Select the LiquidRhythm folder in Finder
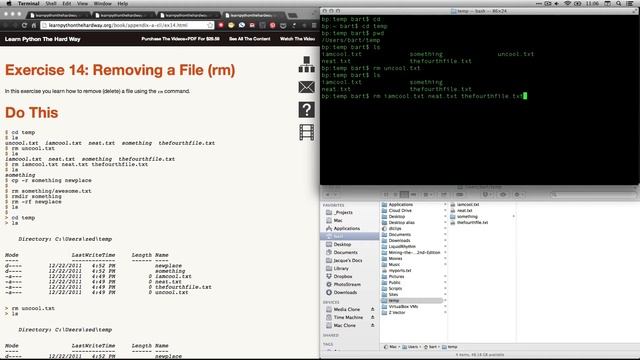640x360 pixels. [402, 247]
